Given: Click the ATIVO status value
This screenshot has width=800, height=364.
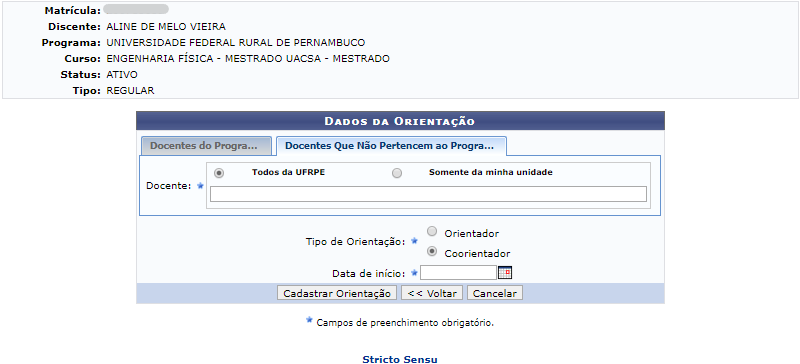Looking at the screenshot, I should pyautogui.click(x=122, y=75).
